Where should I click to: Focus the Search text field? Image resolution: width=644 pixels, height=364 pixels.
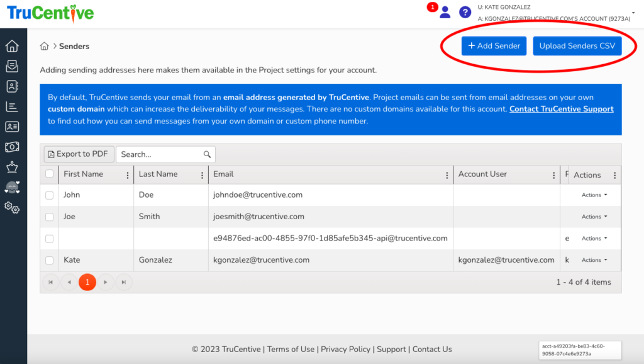click(160, 154)
